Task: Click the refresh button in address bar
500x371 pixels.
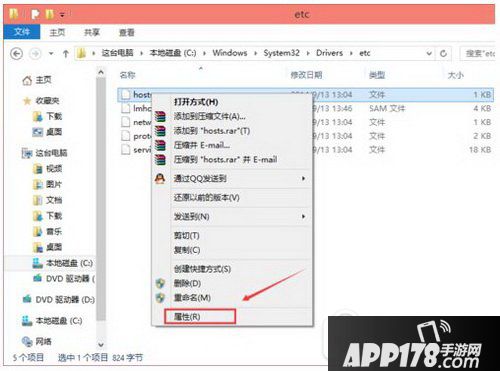Action: pos(443,53)
